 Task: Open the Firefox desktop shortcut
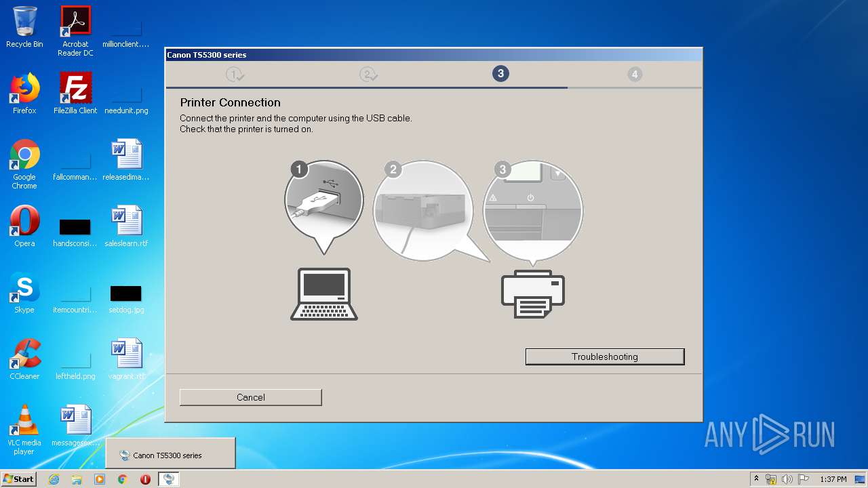click(24, 94)
